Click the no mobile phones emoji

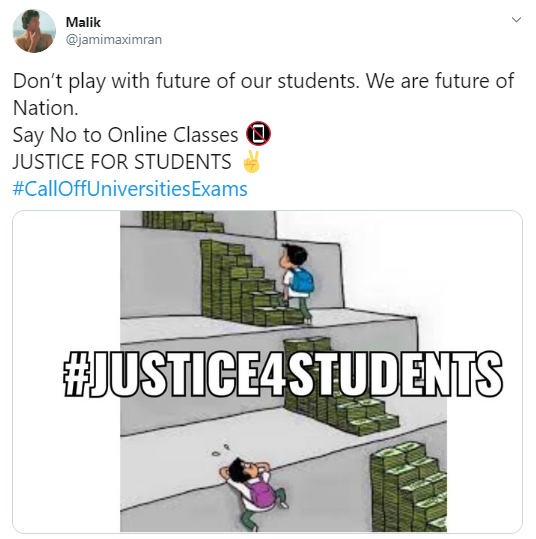[x=258, y=134]
